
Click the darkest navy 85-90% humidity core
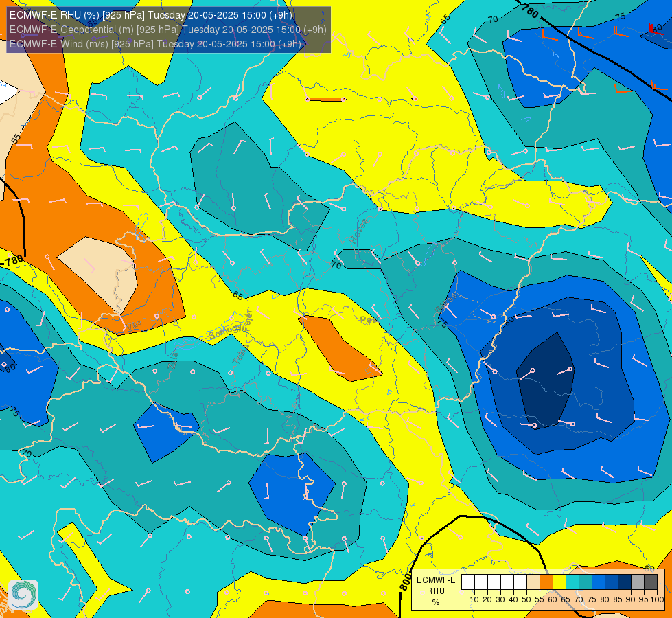(544, 382)
